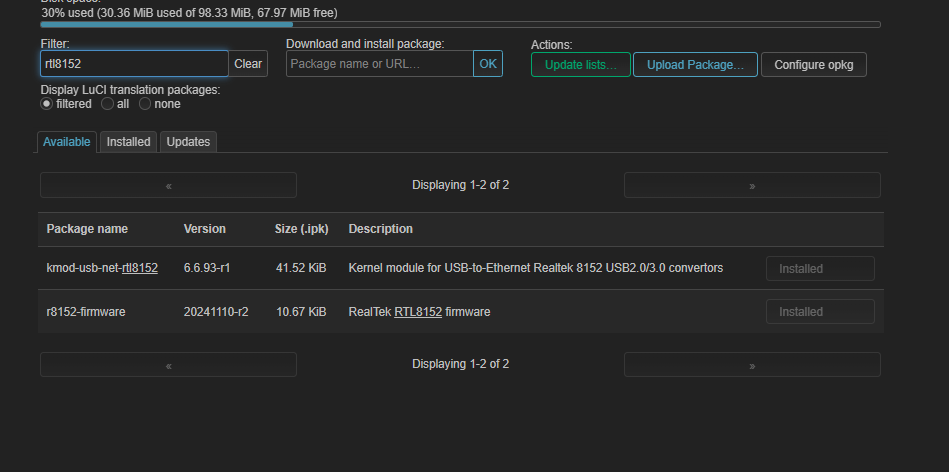
Task: Click Installed button for r8152-firmware
Action: pyautogui.click(x=820, y=312)
